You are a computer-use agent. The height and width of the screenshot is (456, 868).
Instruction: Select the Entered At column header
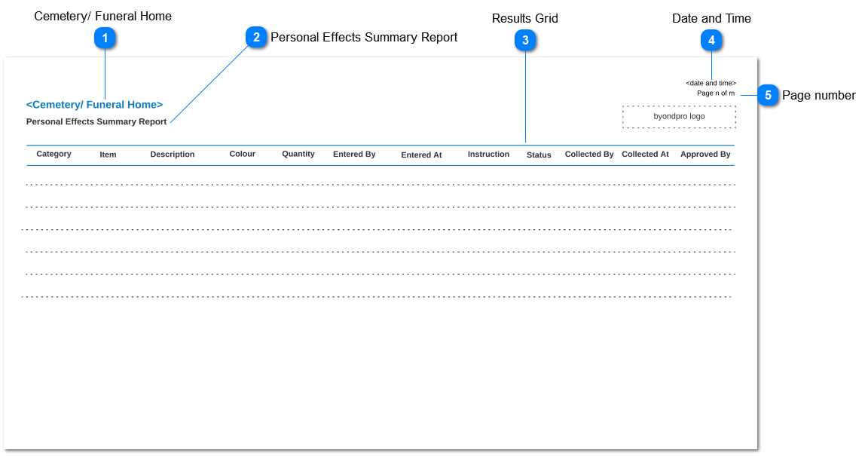click(421, 155)
